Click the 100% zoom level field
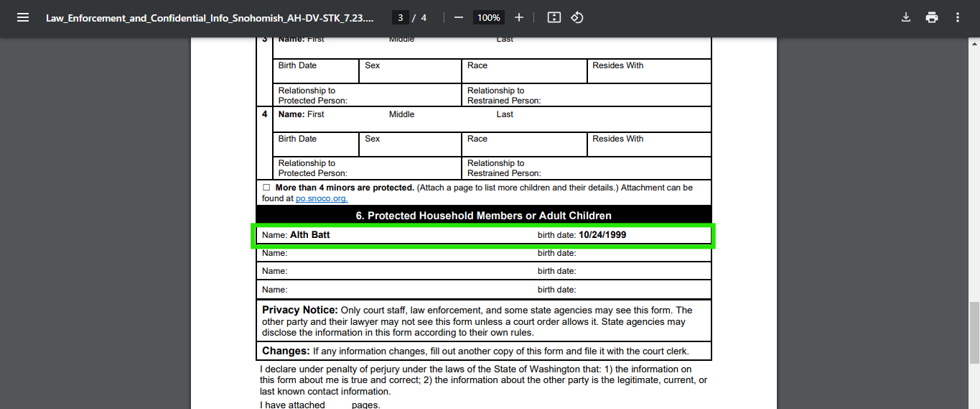Viewport: 980px width, 409px height. [489, 17]
